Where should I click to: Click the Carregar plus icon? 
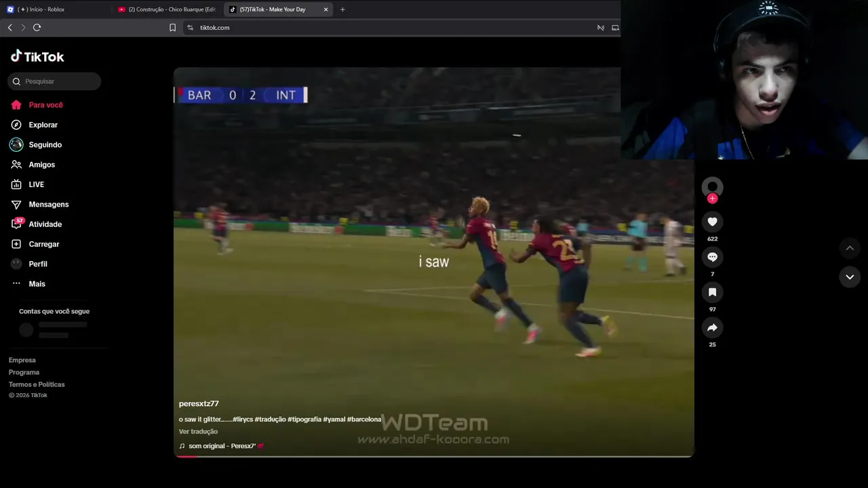[x=16, y=244]
